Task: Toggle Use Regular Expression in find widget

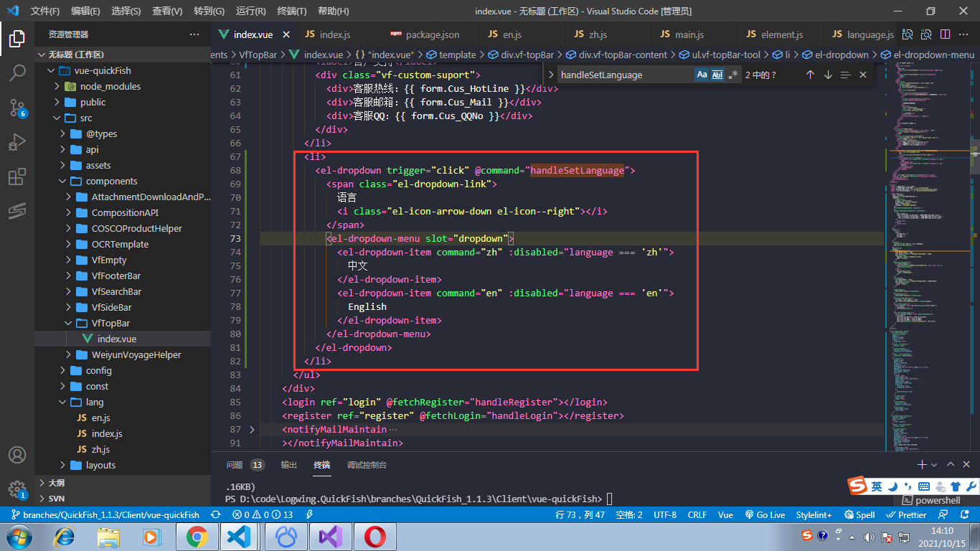Action: coord(732,75)
